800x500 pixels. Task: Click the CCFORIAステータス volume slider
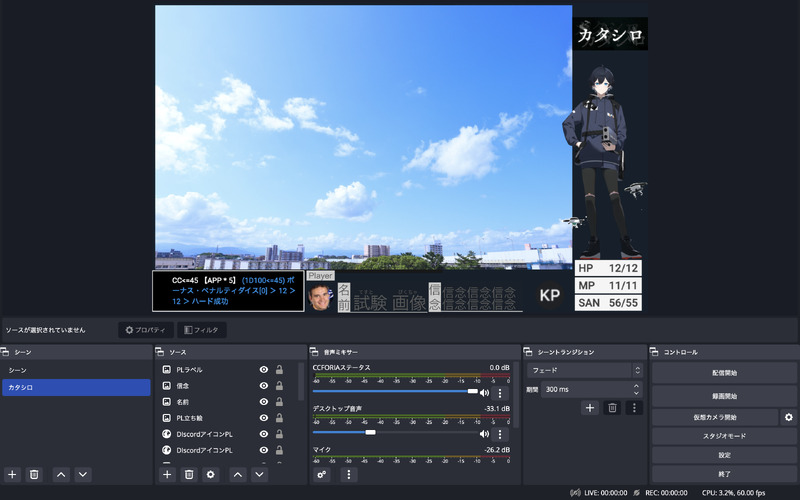[395, 391]
